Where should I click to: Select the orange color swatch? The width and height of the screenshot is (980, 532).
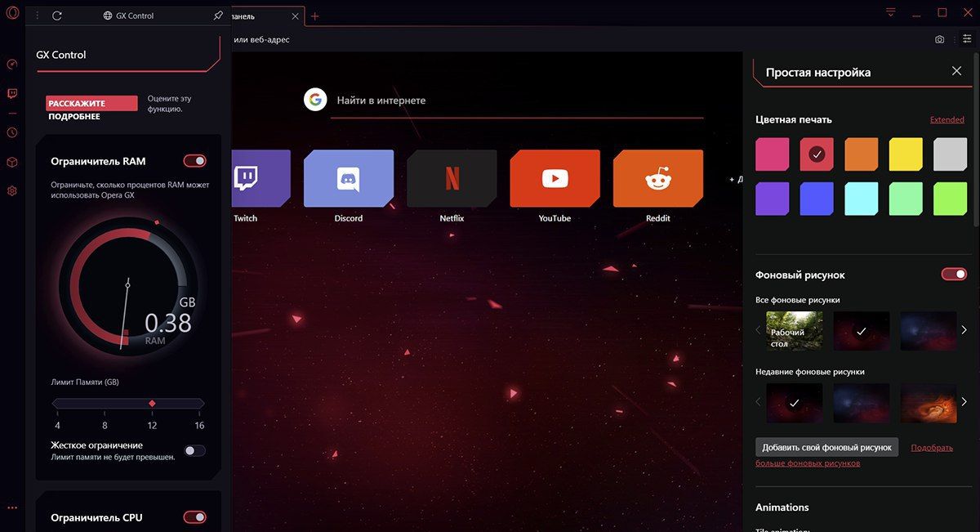[862, 154]
